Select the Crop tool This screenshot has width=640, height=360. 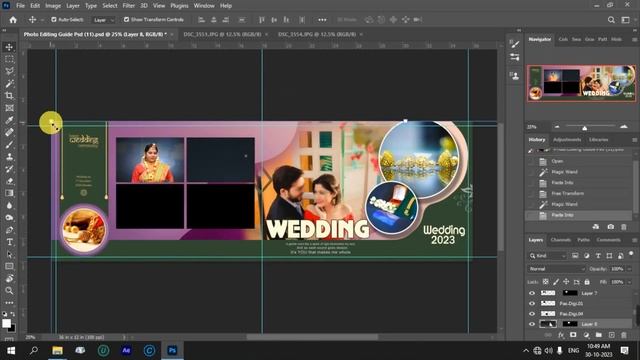(x=9, y=96)
